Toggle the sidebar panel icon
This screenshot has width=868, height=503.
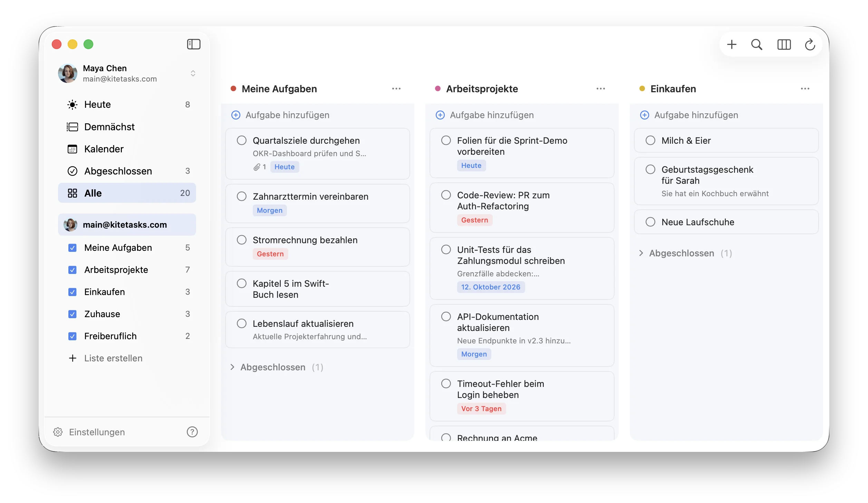[194, 44]
